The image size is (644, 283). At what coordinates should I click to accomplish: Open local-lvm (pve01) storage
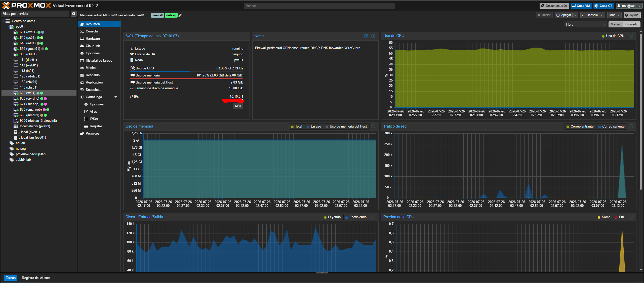tap(33, 137)
